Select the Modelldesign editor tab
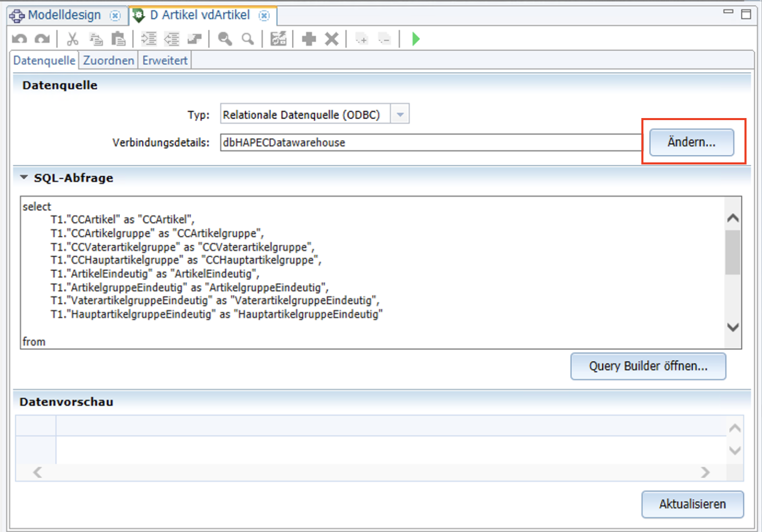This screenshot has height=532, width=762. tap(64, 15)
